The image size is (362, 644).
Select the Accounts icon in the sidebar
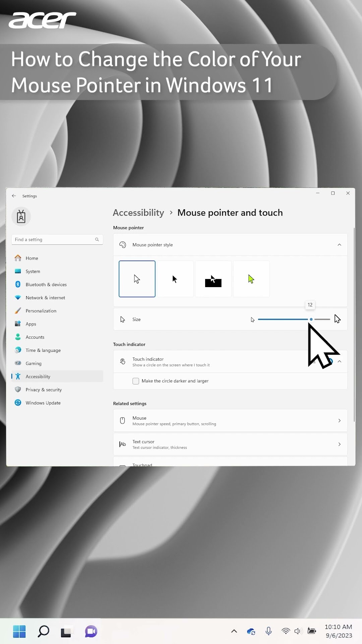(18, 337)
